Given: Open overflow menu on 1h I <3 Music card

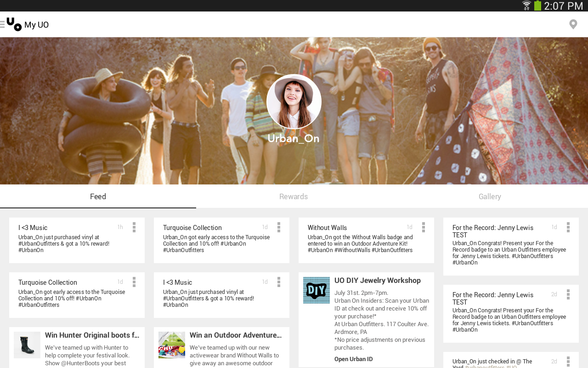Looking at the screenshot, I should (134, 227).
